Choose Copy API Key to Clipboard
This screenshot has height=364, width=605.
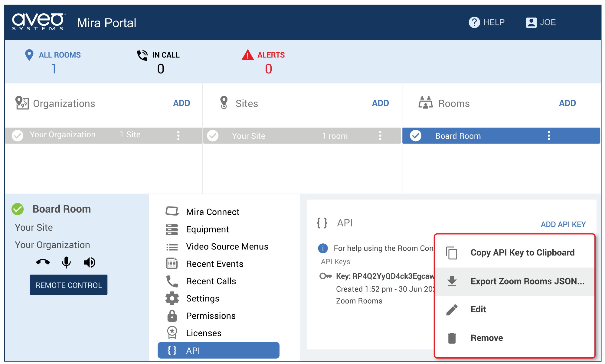(x=522, y=252)
